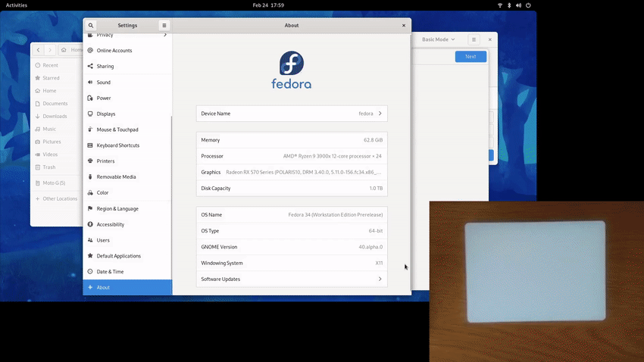Expand the Privacy section chevron

(x=165, y=35)
